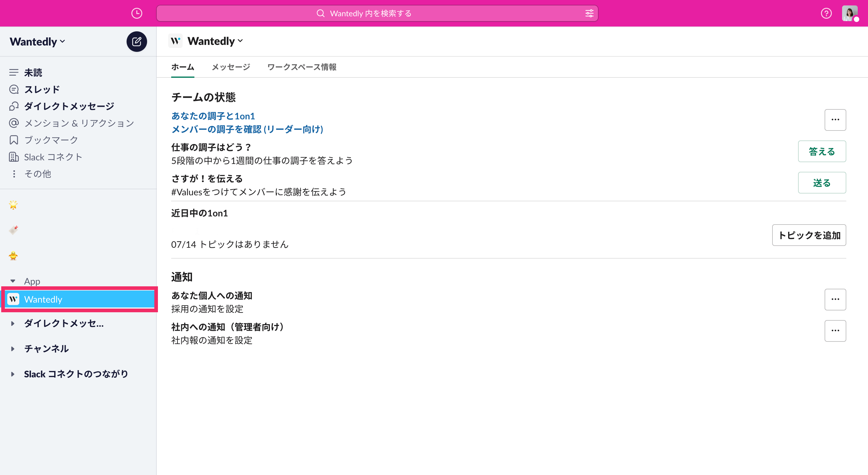Select Wantedly under App list

coord(80,299)
